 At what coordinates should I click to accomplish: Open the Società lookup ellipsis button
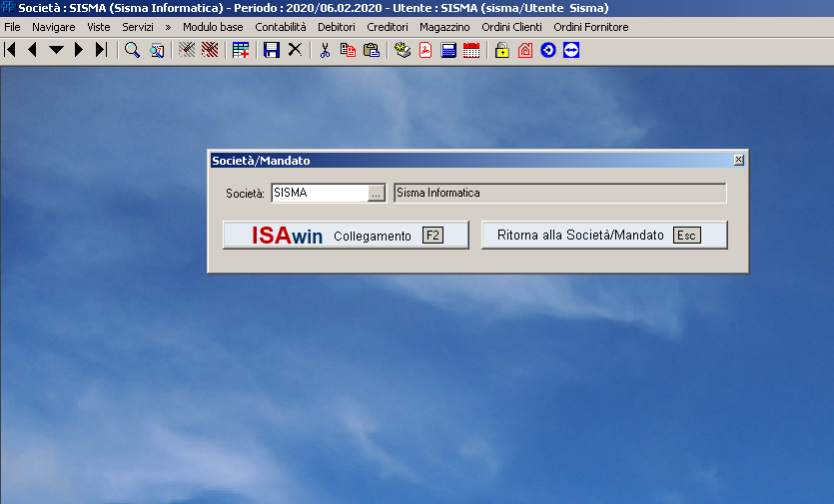(376, 194)
